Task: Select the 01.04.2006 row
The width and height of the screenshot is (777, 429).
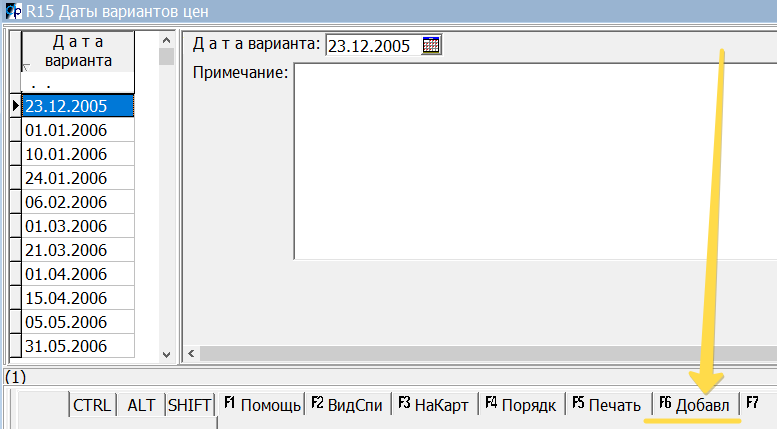Action: 78,274
